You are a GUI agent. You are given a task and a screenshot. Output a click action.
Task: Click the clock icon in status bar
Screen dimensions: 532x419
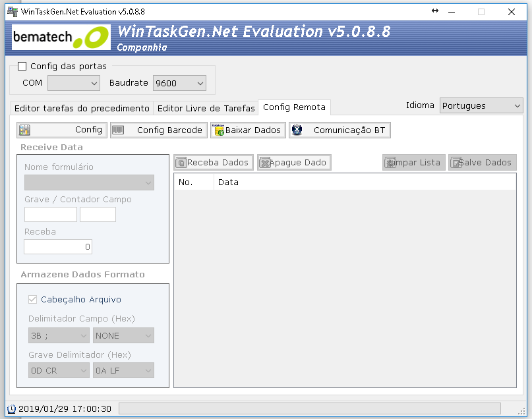pyautogui.click(x=11, y=409)
